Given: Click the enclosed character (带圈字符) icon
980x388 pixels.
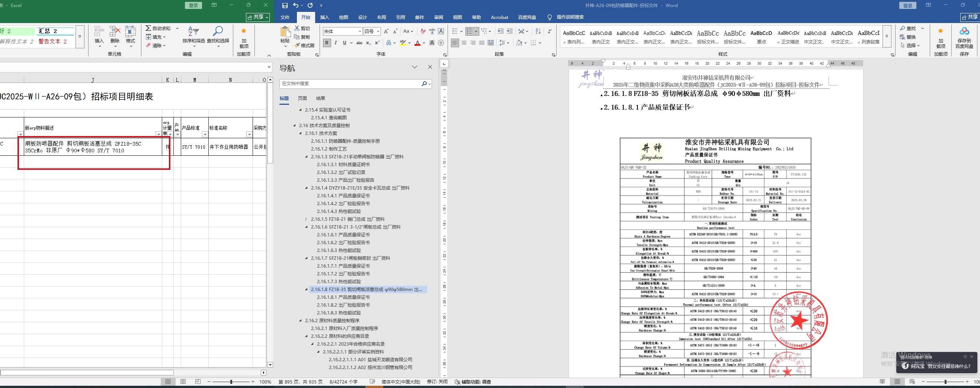Looking at the screenshot, I should point(441,43).
